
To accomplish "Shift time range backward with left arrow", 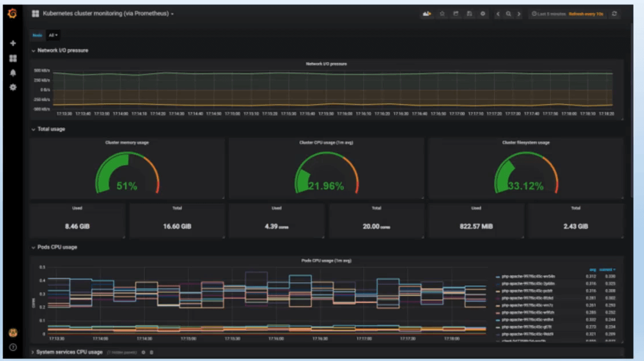I will 498,14.
